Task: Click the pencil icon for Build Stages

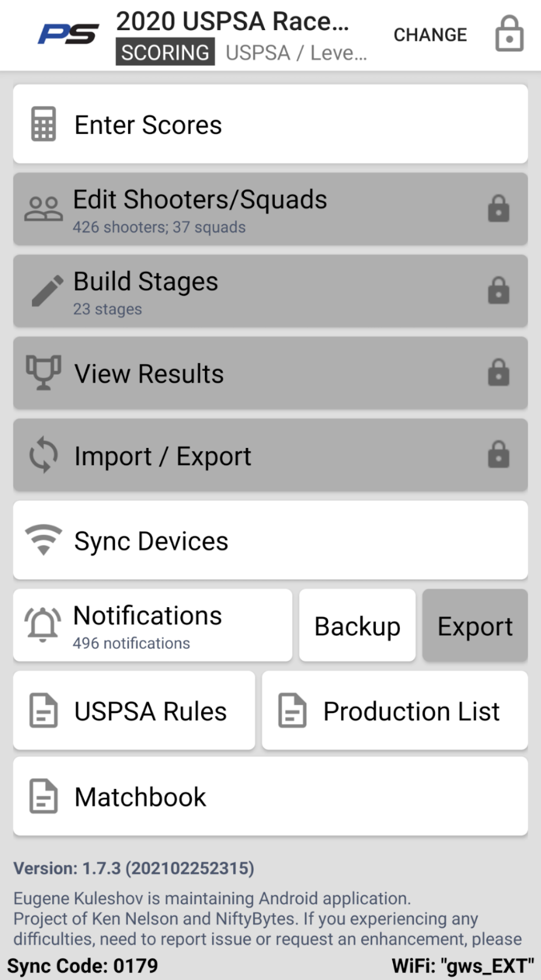Action: point(47,291)
